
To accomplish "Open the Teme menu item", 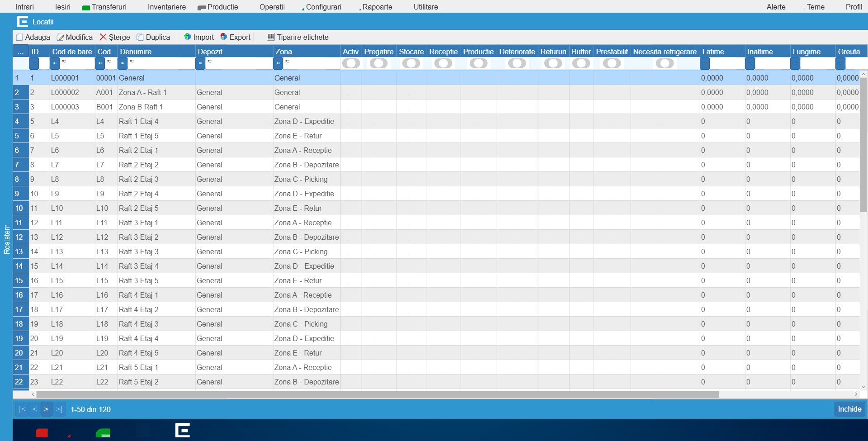I will pos(816,7).
